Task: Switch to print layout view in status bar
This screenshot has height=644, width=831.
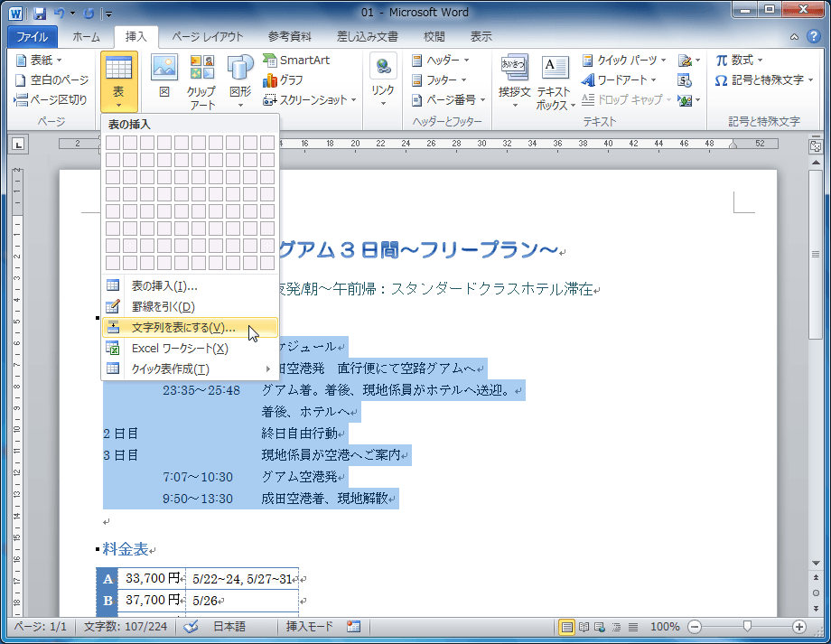Action: [x=567, y=627]
